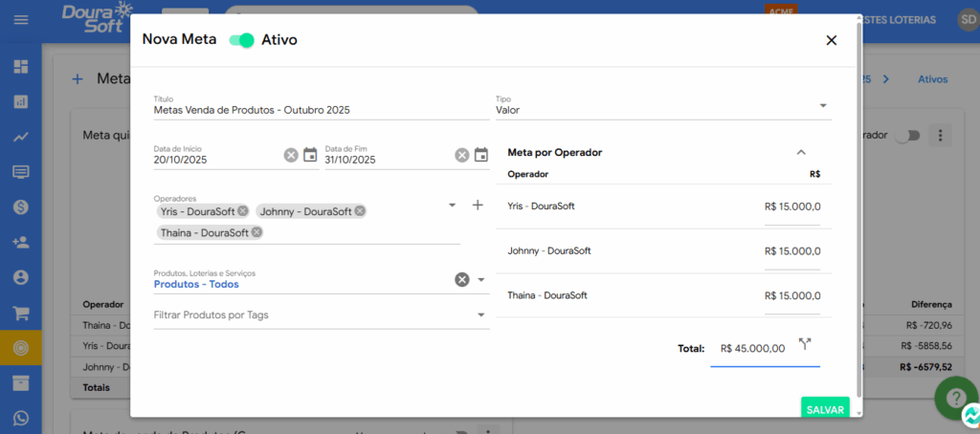This screenshot has width=980, height=434.
Task: Open the WhatsApp icon in the sidebar
Action: [x=20, y=418]
